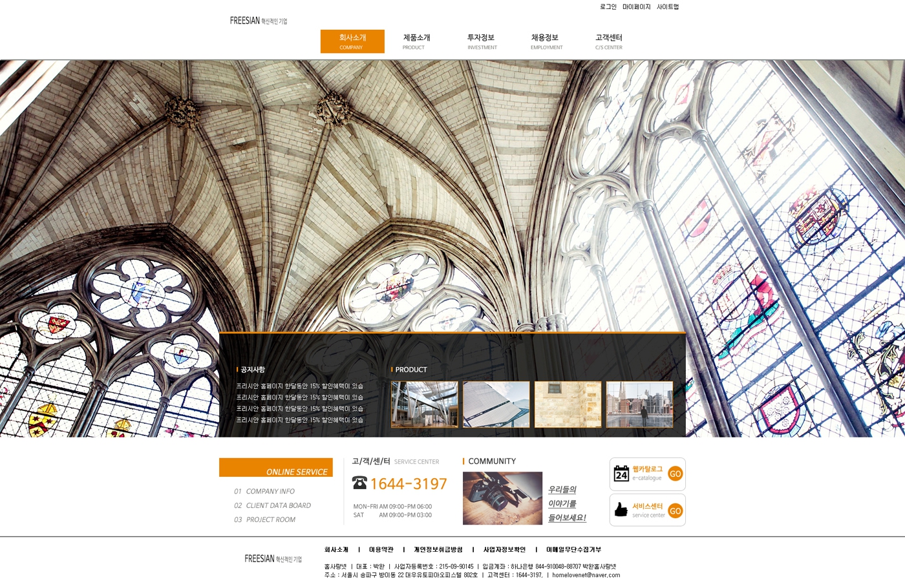This screenshot has width=905, height=588.
Task: Select the 채용정보 EMPLOYMENT menu
Action: tap(546, 41)
